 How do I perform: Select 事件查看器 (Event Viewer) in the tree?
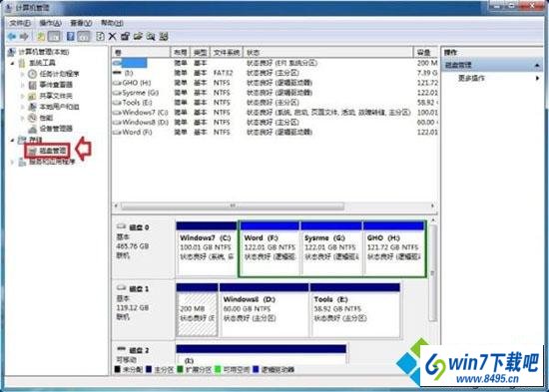[x=56, y=85]
